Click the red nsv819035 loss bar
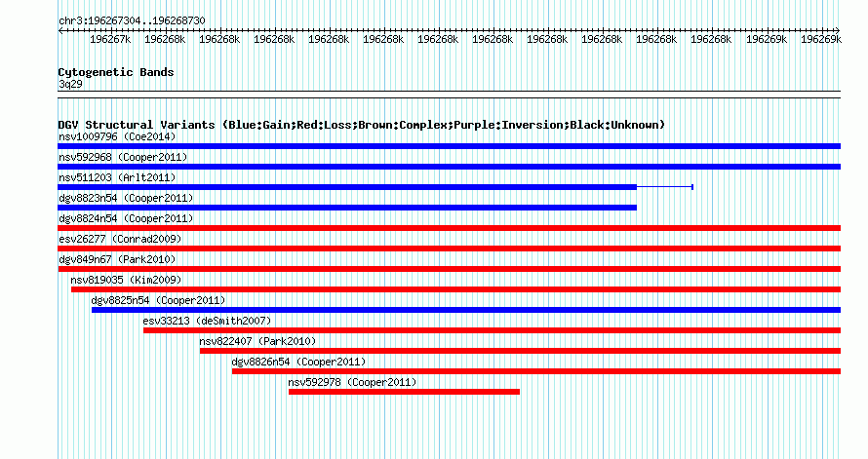 [x=455, y=289]
